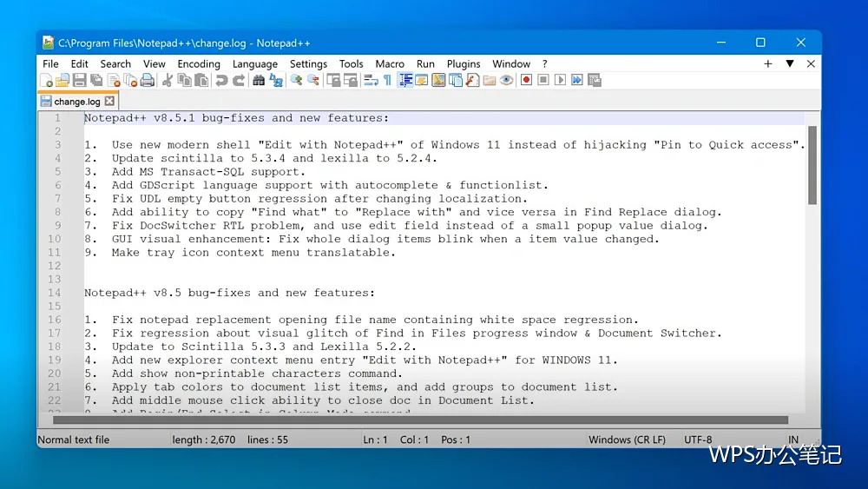Play back the recorded macro

click(560, 80)
